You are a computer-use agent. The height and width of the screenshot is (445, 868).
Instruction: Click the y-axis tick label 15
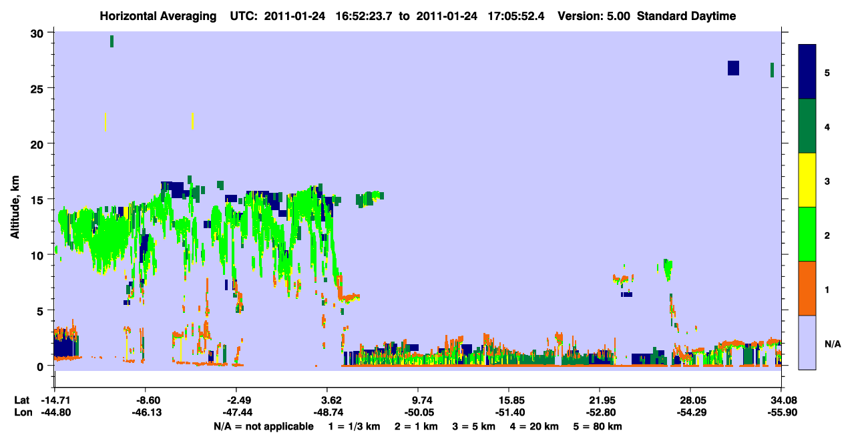(x=38, y=199)
